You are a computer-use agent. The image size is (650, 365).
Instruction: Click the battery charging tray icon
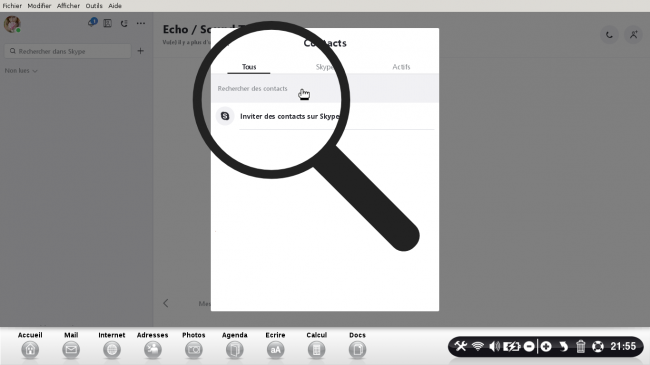pos(512,346)
